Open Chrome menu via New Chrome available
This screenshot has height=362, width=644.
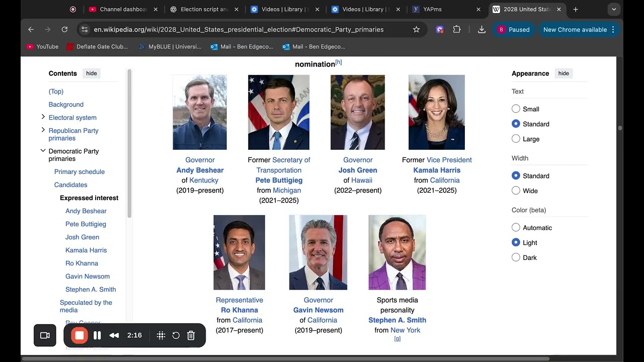point(579,30)
